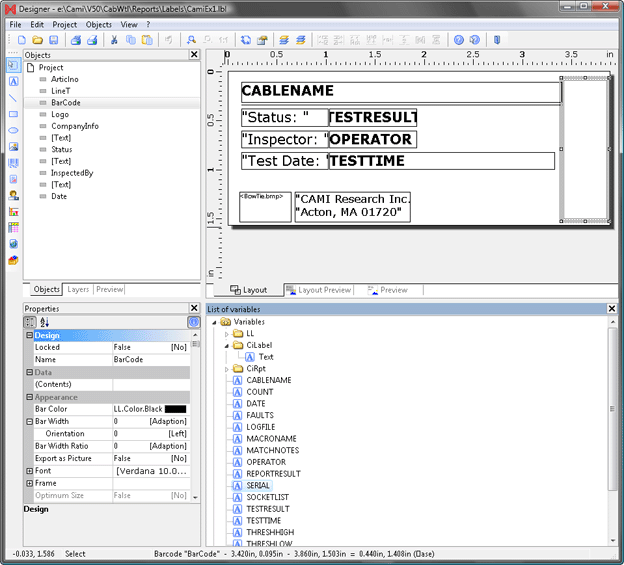Choose the Rectangle drawing tool
Screen dimensions: 624x565
click(13, 114)
